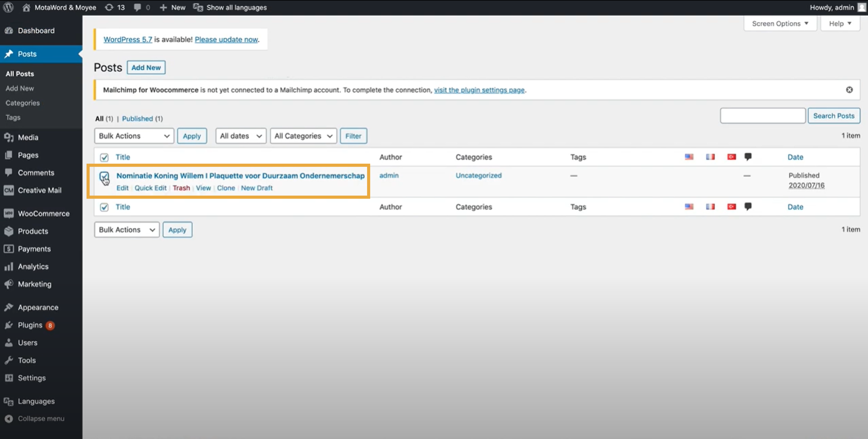Expand the All dates filter dropdown
The image size is (868, 439).
point(241,136)
